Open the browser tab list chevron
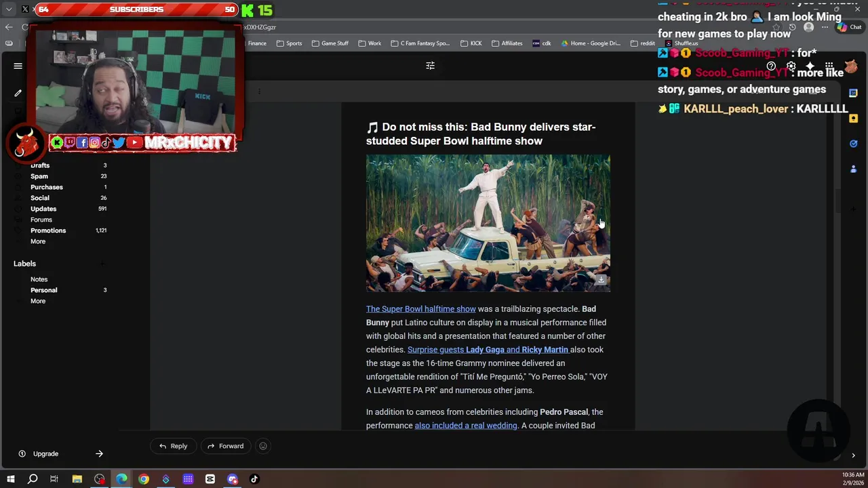This screenshot has height=488, width=868. tap(9, 9)
